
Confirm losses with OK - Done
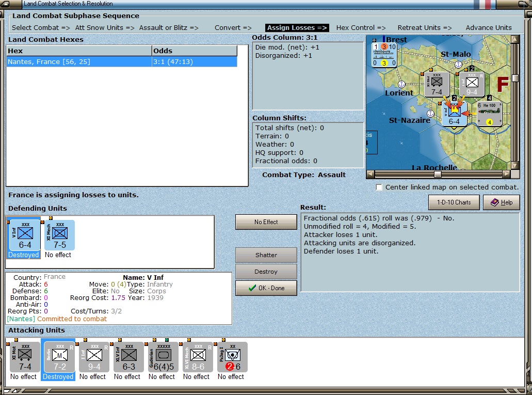tap(266, 288)
